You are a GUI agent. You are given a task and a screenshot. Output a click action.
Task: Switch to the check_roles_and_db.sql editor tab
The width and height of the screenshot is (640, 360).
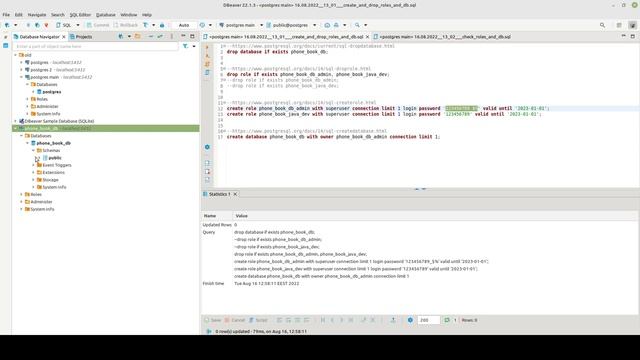tap(442, 37)
